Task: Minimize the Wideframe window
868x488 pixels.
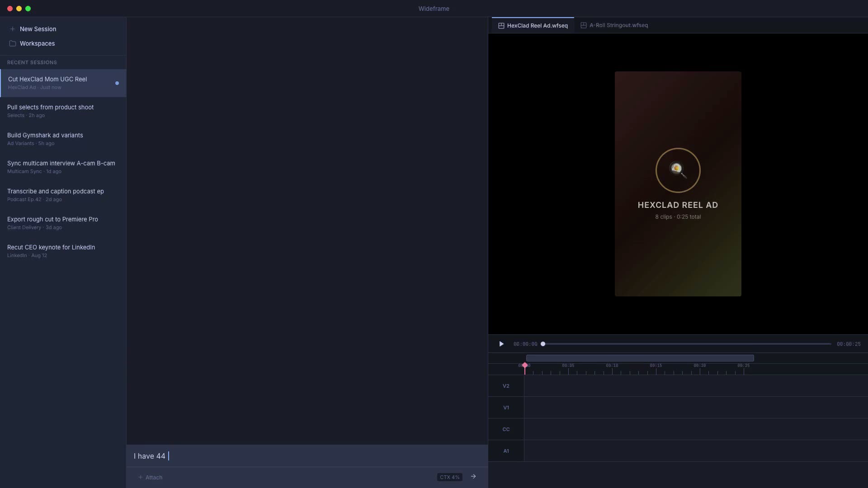Action: point(19,9)
